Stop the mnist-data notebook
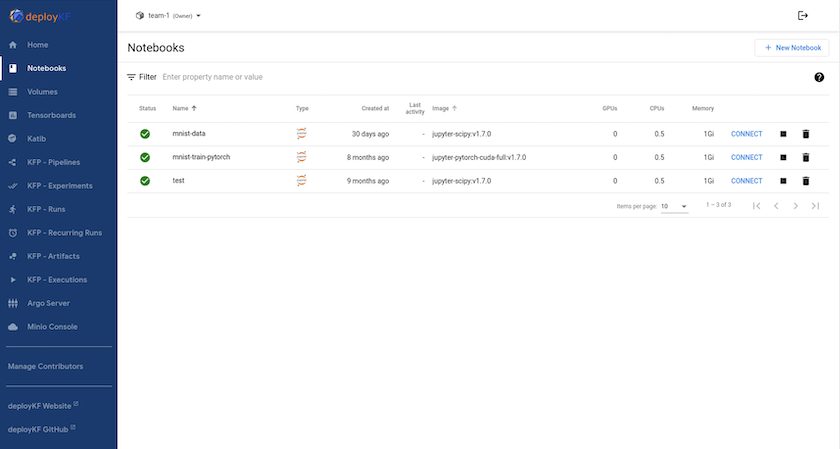The height and width of the screenshot is (449, 840). [784, 133]
